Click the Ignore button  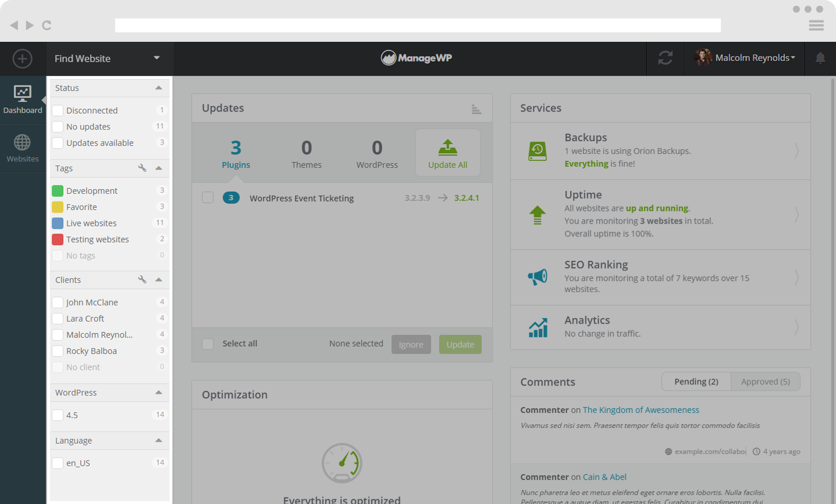coord(411,344)
